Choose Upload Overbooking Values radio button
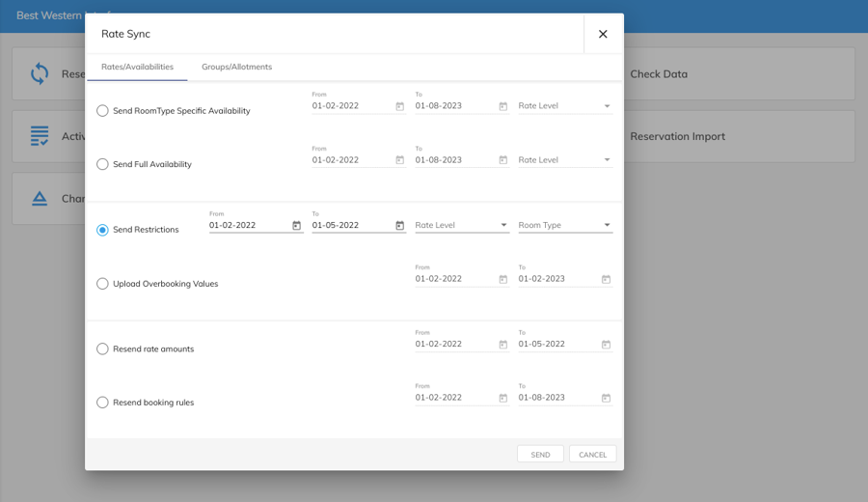868x502 pixels. pyautogui.click(x=102, y=284)
